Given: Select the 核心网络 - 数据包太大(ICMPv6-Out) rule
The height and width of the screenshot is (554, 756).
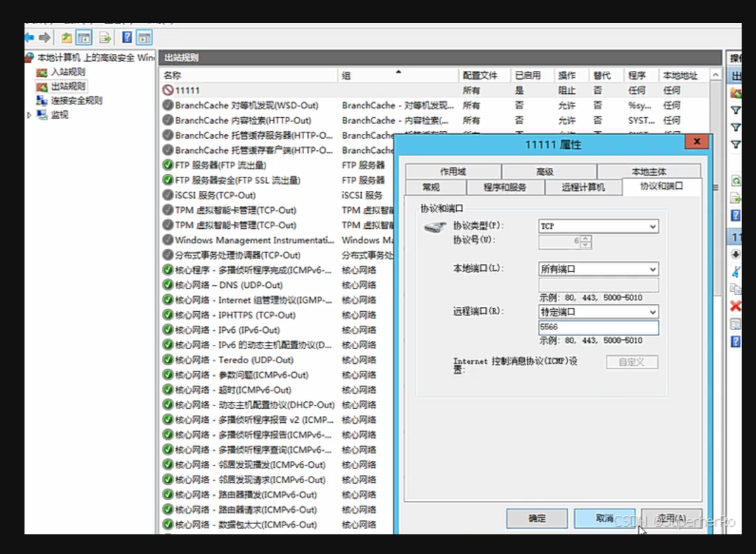Looking at the screenshot, I should pos(246,525).
